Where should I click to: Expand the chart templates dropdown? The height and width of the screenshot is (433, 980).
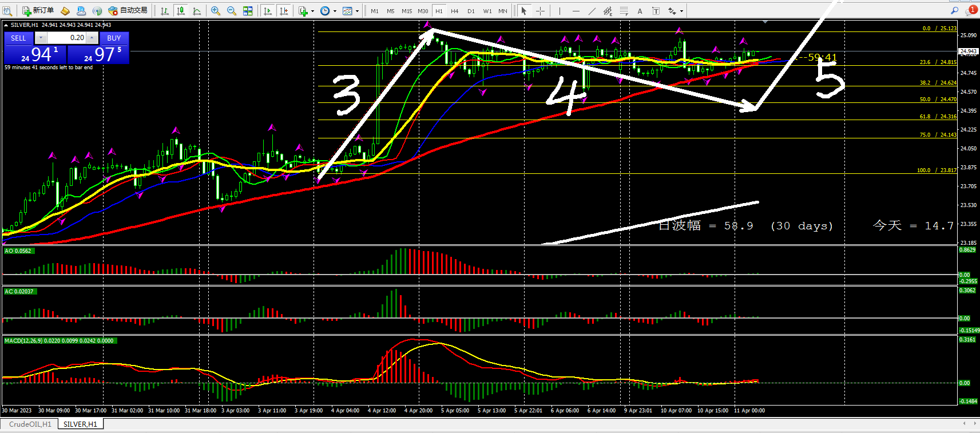pyautogui.click(x=357, y=11)
